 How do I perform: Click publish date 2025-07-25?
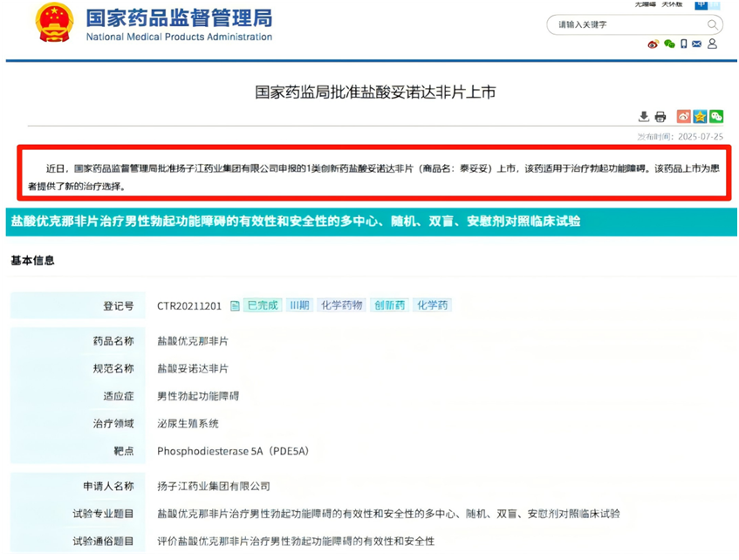701,137
